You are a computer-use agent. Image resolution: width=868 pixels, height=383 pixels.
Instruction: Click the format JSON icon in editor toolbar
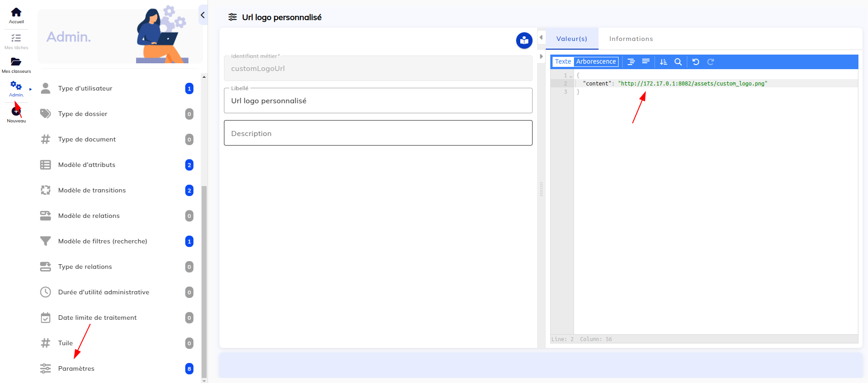click(x=631, y=62)
